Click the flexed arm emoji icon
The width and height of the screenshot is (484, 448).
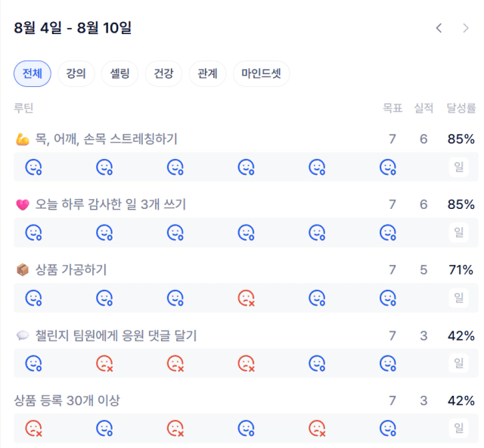[x=23, y=139]
